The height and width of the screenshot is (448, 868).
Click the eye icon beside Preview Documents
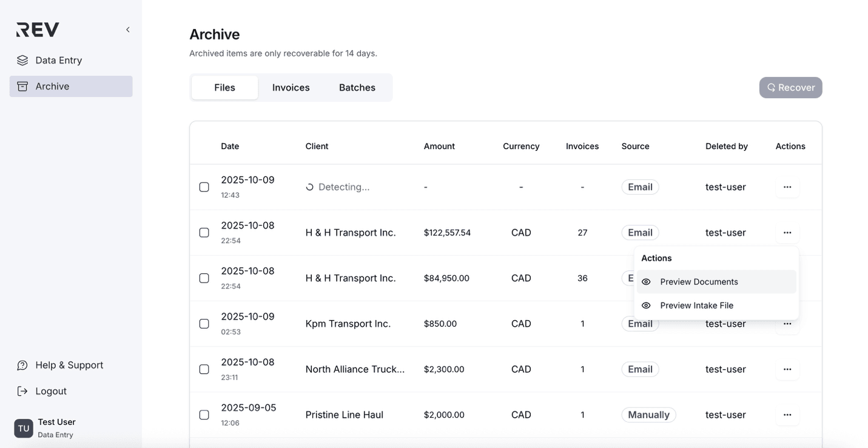pyautogui.click(x=645, y=281)
